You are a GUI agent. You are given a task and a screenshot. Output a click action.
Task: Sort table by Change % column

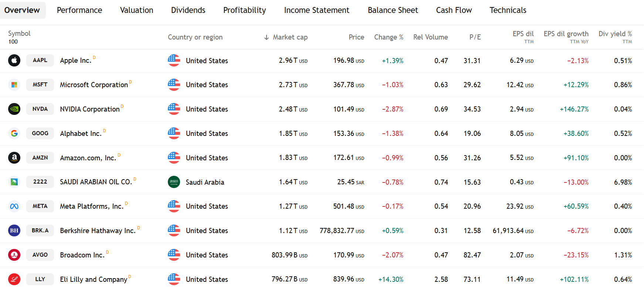389,37
